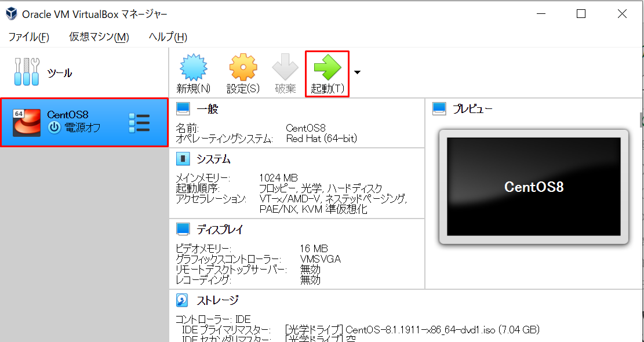
Task: Click the CentOS8 preview screen thumbnail
Action: [x=533, y=187]
